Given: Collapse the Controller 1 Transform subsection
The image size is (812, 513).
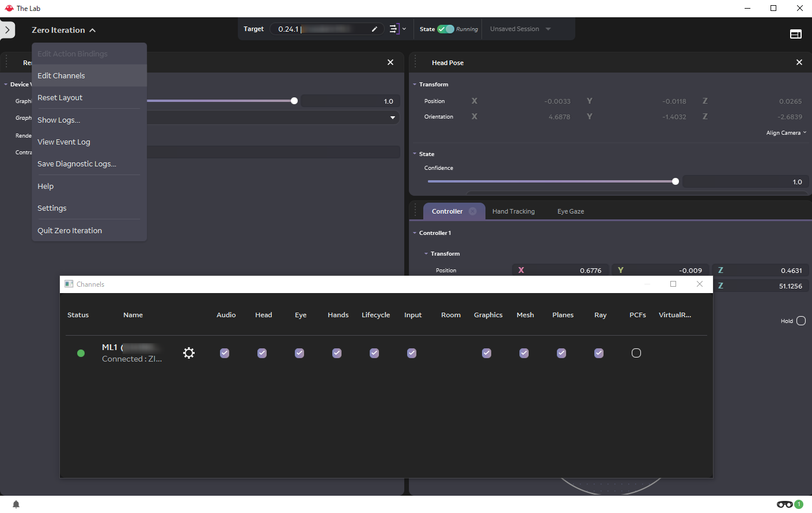Looking at the screenshot, I should pyautogui.click(x=426, y=253).
